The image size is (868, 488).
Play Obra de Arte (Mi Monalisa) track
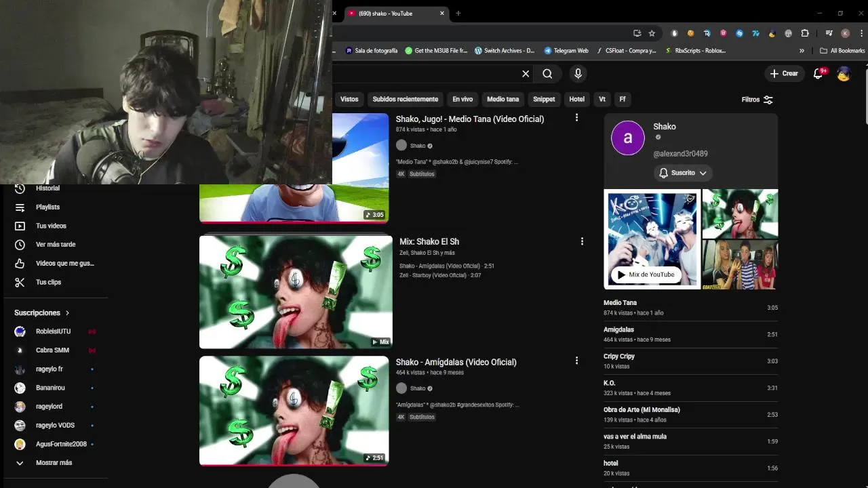pyautogui.click(x=690, y=415)
